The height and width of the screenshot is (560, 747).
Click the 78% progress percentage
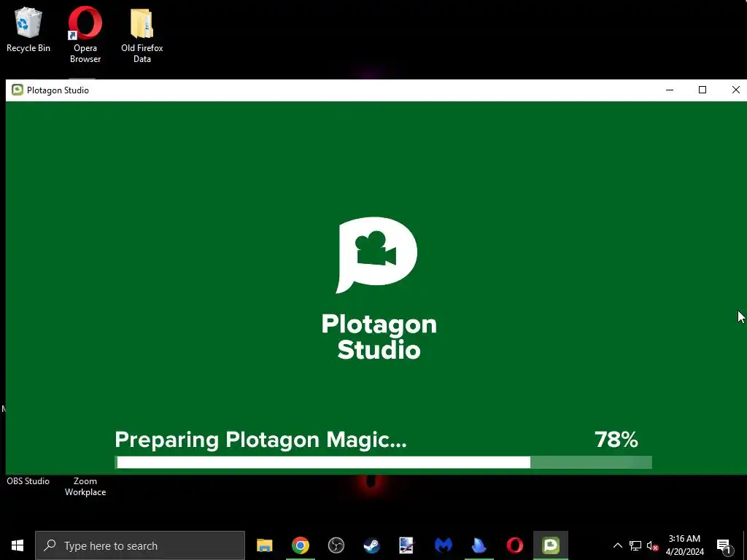[x=616, y=440]
